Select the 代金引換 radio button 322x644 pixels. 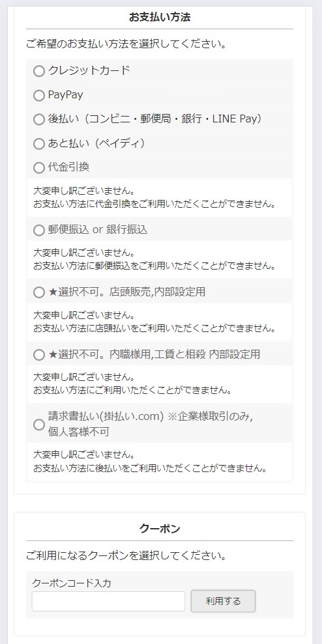click(x=38, y=167)
